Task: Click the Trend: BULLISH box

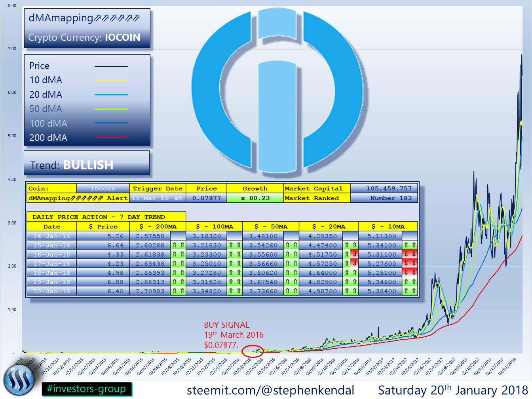Action: coord(87,163)
